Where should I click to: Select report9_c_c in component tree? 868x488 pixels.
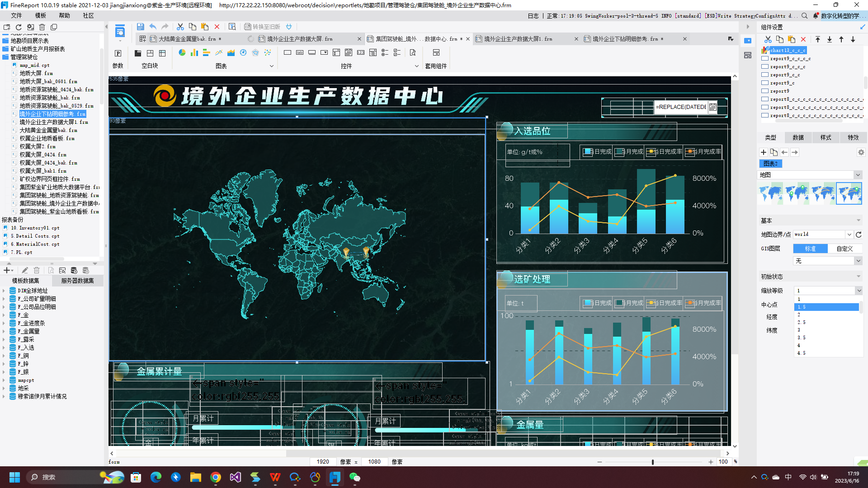[x=785, y=75]
